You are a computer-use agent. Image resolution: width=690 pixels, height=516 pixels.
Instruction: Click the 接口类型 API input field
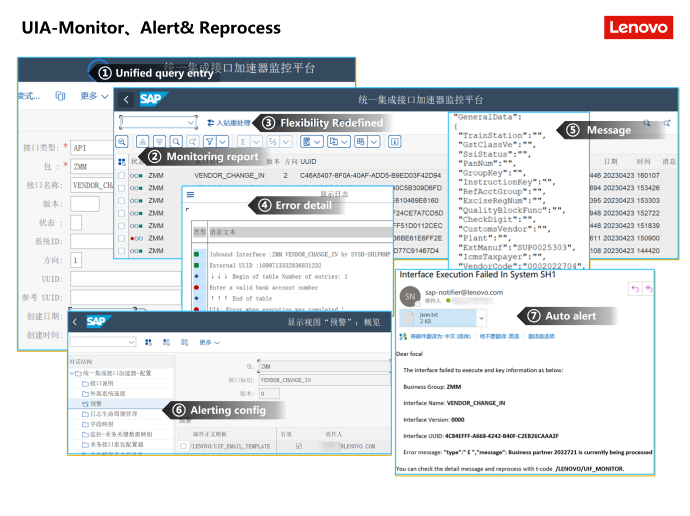click(x=92, y=148)
